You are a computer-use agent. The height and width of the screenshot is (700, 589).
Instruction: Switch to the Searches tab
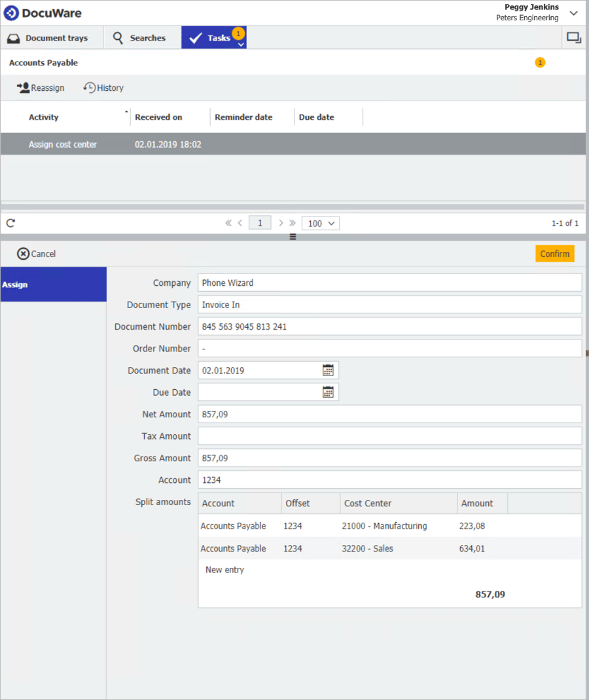pos(139,38)
